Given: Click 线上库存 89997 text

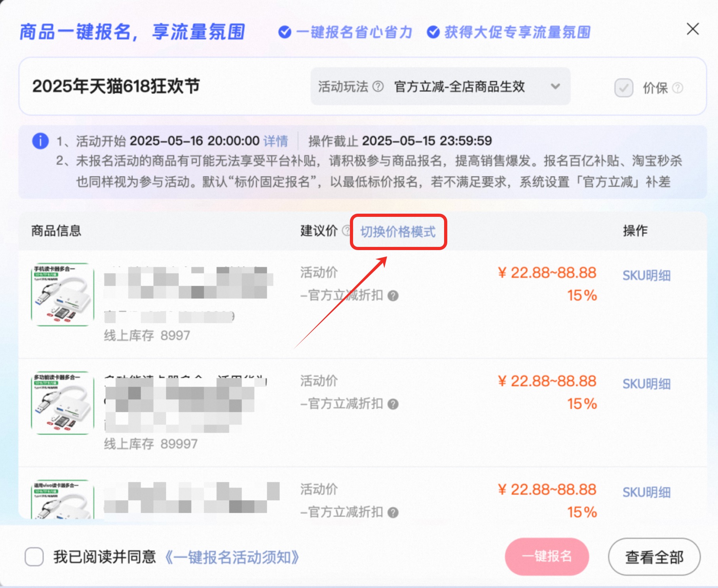Looking at the screenshot, I should pyautogui.click(x=150, y=444).
